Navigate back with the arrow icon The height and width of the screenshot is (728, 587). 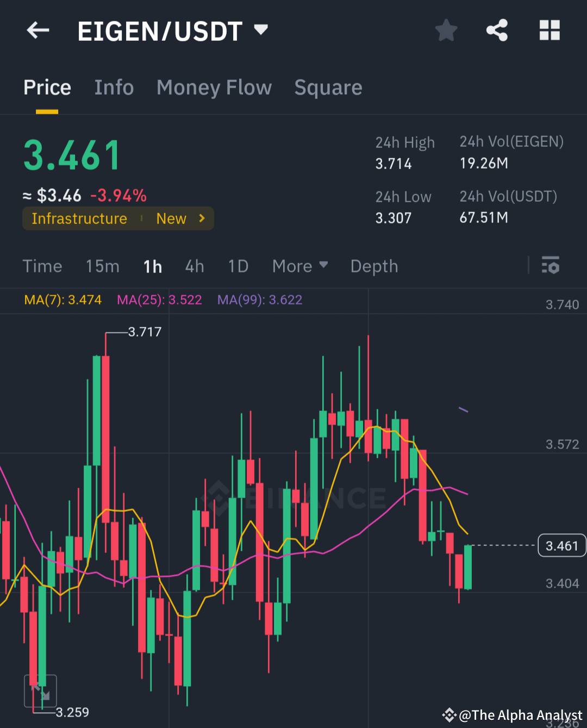tap(37, 30)
